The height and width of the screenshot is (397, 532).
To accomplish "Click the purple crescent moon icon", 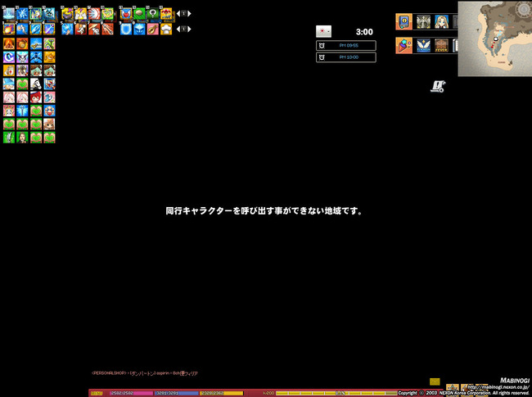I will (9, 57).
